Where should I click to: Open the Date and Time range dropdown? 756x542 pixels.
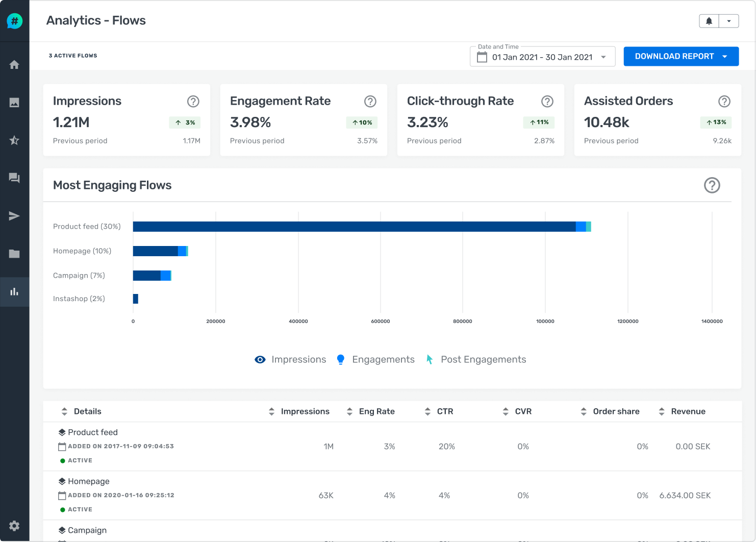pyautogui.click(x=542, y=57)
